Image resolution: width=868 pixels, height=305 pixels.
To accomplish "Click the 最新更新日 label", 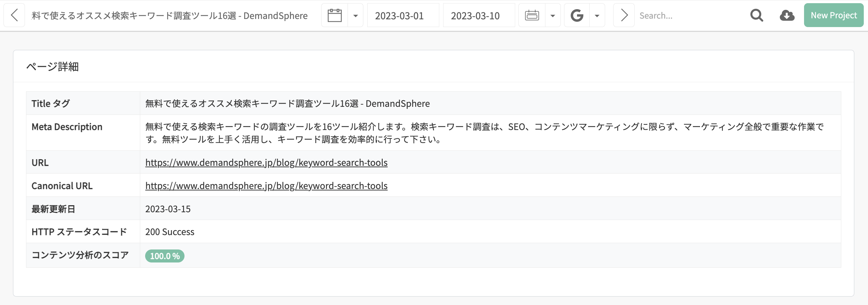I will click(x=53, y=209).
